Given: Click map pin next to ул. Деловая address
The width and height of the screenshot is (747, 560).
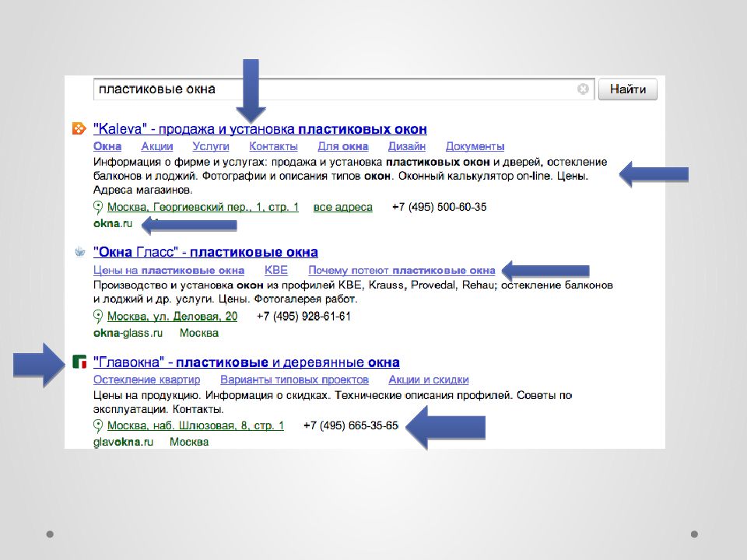Looking at the screenshot, I should 98,317.
